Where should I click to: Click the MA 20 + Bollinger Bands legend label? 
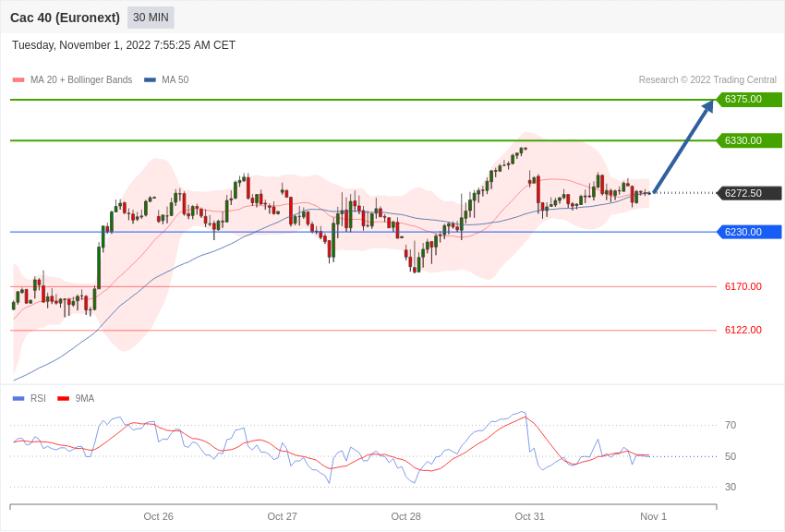click(x=81, y=80)
